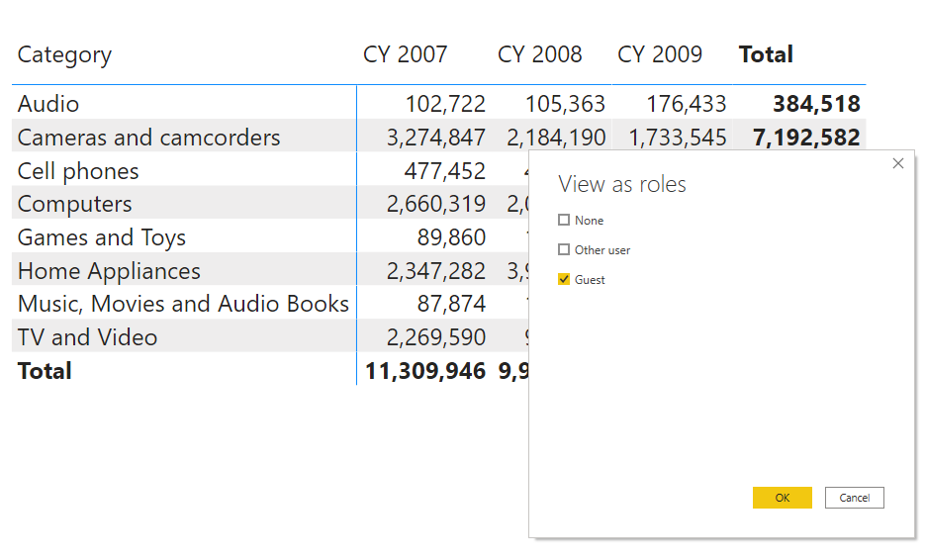Click the CY 2008 column header
Viewport: 925px width, 560px height.
tap(540, 54)
